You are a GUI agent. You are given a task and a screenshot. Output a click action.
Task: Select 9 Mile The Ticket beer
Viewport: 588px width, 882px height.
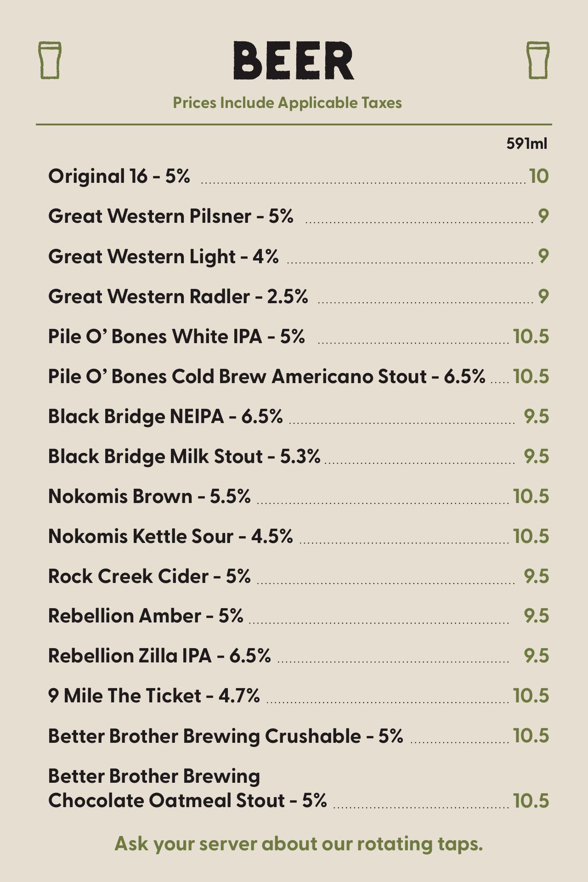click(x=154, y=696)
